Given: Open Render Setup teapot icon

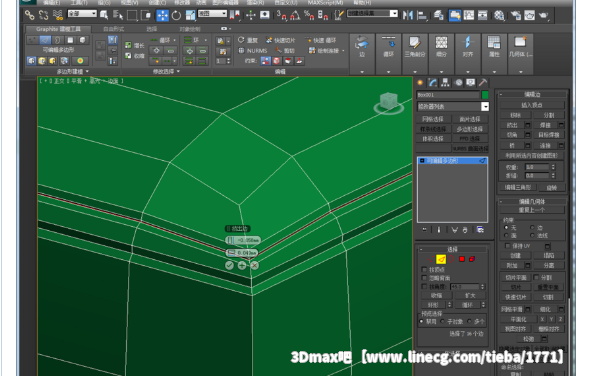Looking at the screenshot, I should tap(515, 15).
